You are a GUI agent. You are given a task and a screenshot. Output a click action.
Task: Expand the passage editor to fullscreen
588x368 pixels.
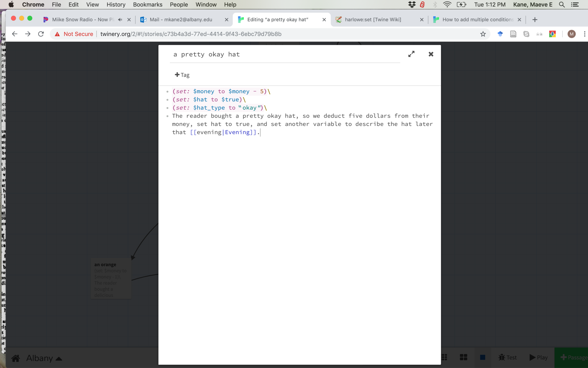(x=411, y=54)
